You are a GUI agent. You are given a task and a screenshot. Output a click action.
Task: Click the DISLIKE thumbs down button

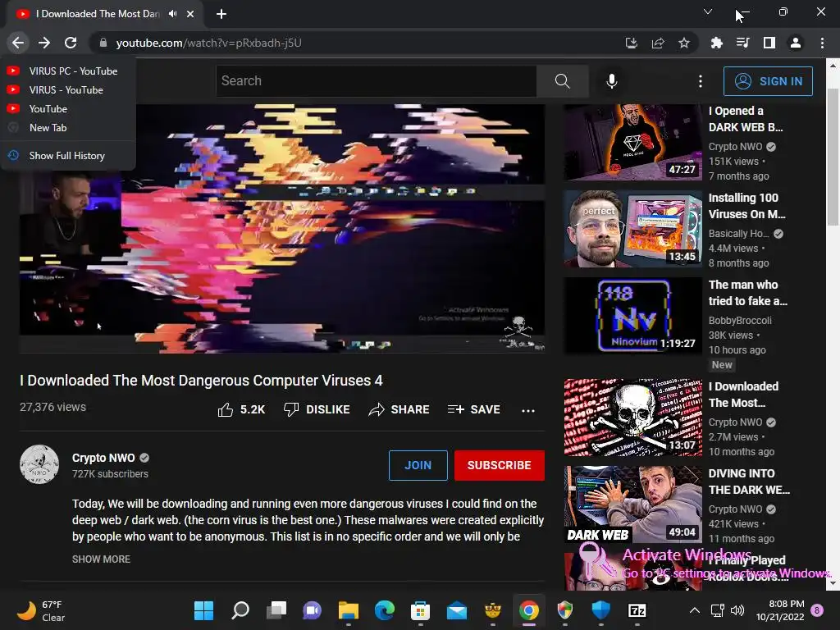[317, 410]
